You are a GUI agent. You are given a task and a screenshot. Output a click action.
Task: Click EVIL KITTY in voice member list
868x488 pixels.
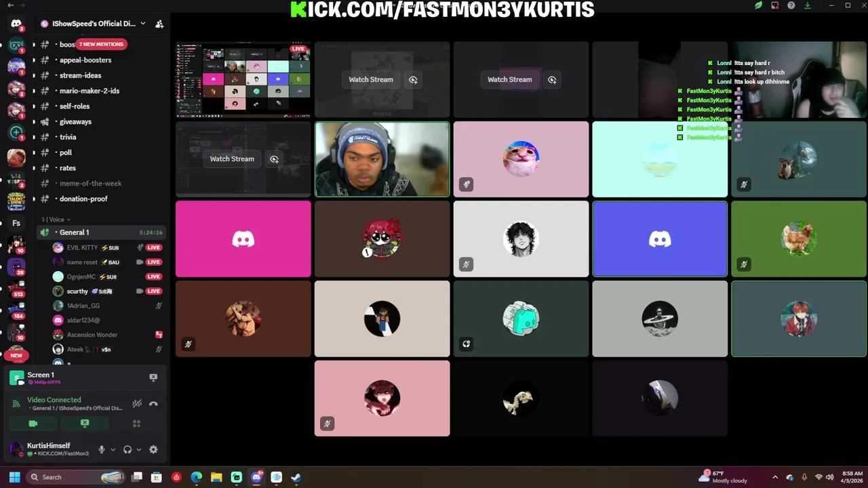(x=107, y=247)
